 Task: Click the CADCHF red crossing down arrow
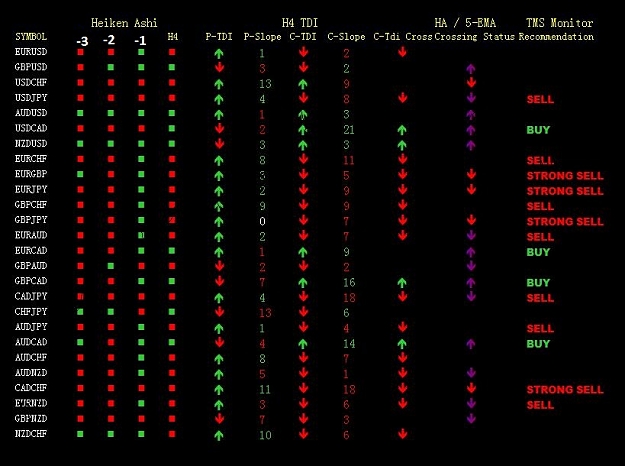click(x=471, y=388)
